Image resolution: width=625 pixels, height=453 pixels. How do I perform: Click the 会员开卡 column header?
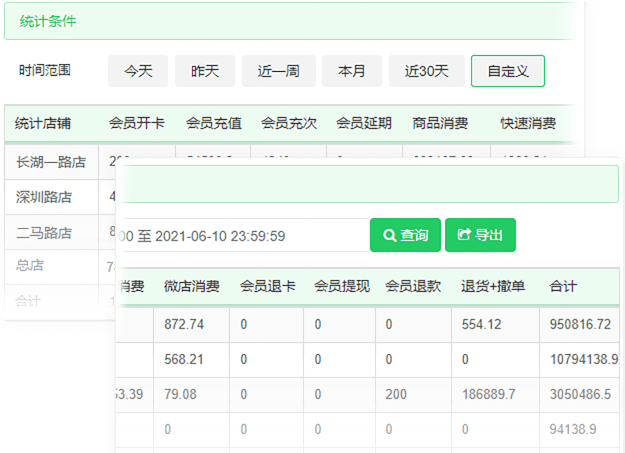136,123
